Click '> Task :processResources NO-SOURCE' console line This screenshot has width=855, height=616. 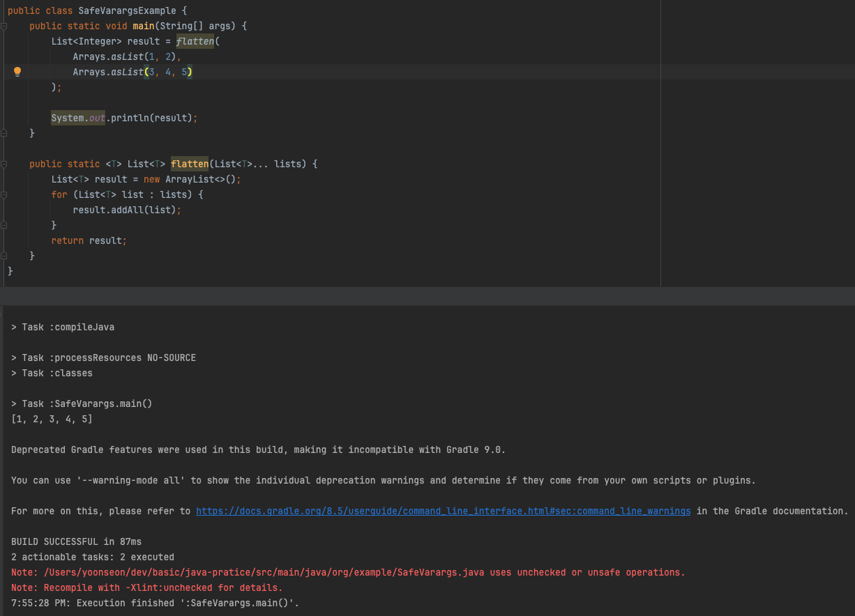coord(103,357)
